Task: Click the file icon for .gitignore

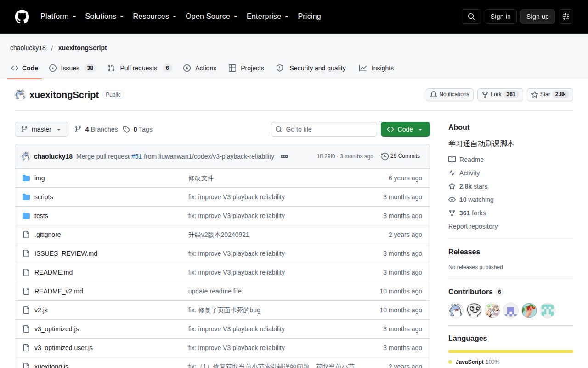Action: pyautogui.click(x=26, y=235)
